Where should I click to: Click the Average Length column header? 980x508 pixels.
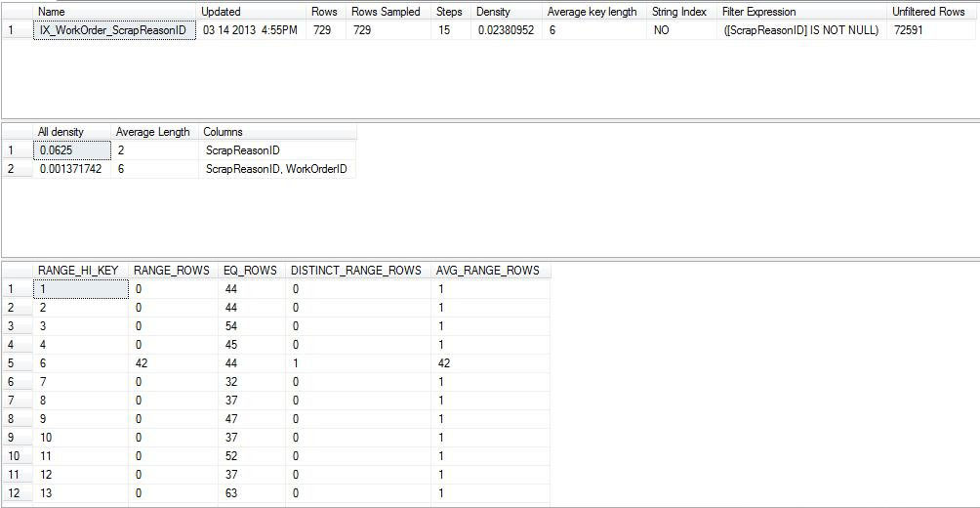point(154,132)
